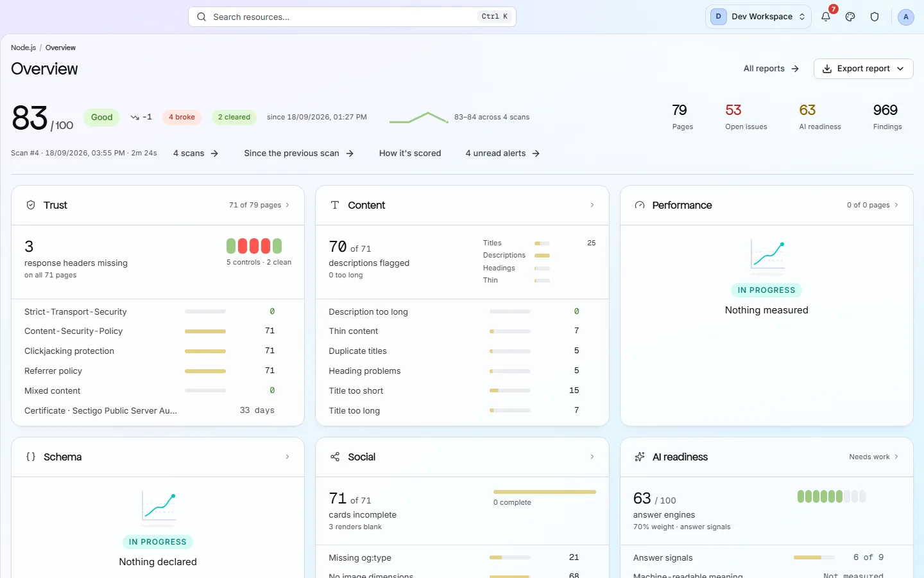Open 4 unread alerts

click(x=502, y=153)
